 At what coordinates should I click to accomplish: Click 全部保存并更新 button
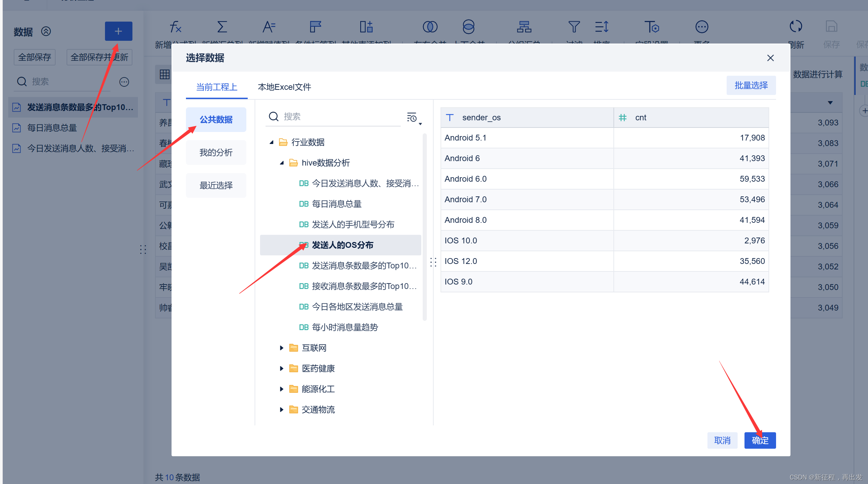pyautogui.click(x=99, y=57)
